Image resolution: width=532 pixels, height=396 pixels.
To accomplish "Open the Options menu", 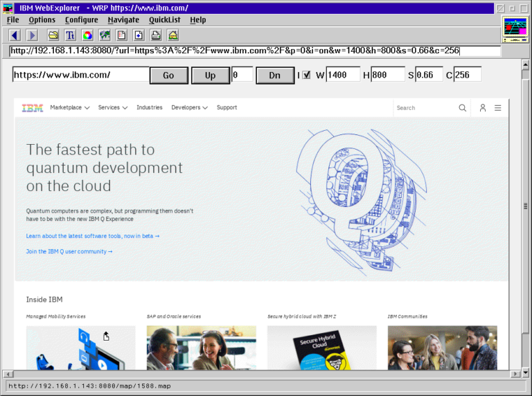I will pos(42,20).
